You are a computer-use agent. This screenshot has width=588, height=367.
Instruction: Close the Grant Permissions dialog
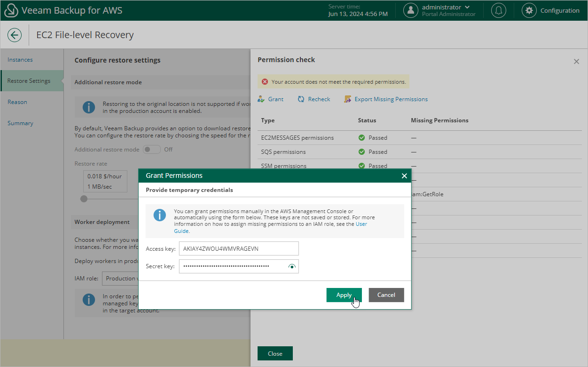tap(404, 176)
